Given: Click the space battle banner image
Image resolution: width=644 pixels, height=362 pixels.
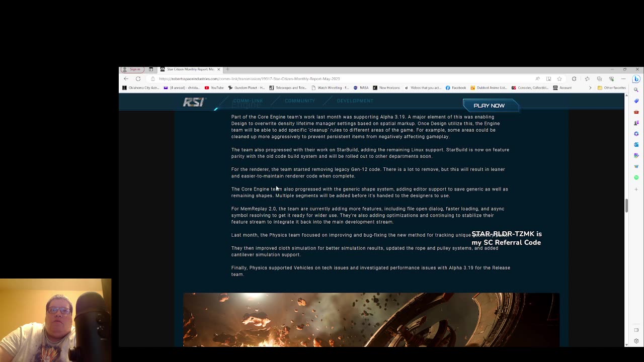Looking at the screenshot, I should [371, 319].
